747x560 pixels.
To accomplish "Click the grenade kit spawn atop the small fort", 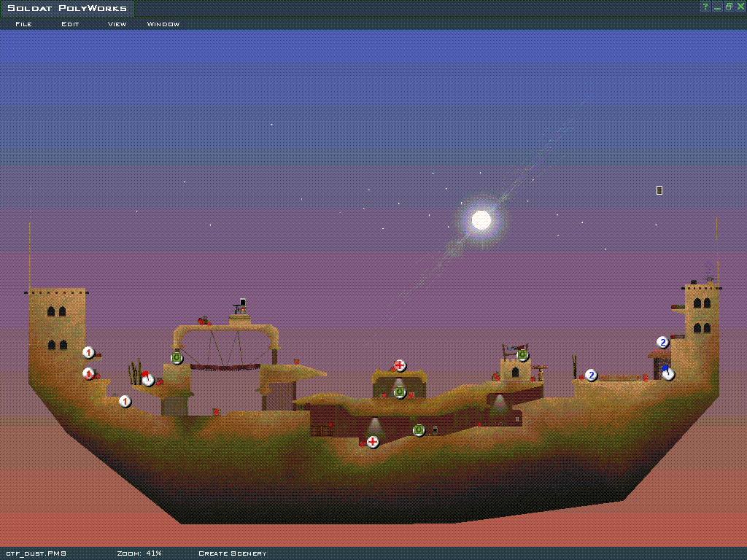I will pos(522,355).
